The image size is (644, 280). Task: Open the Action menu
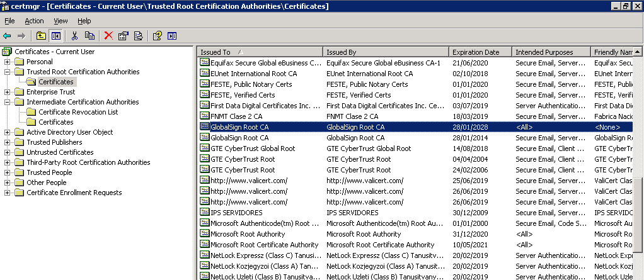pyautogui.click(x=34, y=21)
